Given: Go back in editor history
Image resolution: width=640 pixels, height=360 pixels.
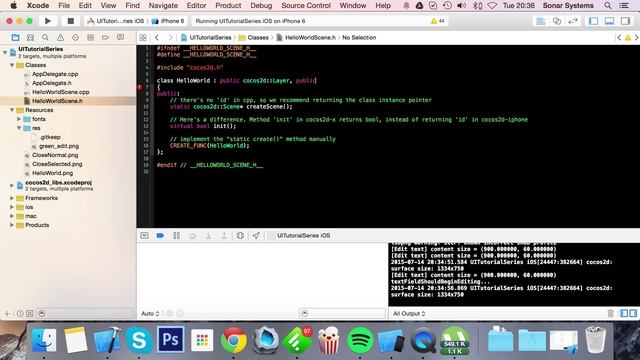Looking at the screenshot, I should click(157, 38).
